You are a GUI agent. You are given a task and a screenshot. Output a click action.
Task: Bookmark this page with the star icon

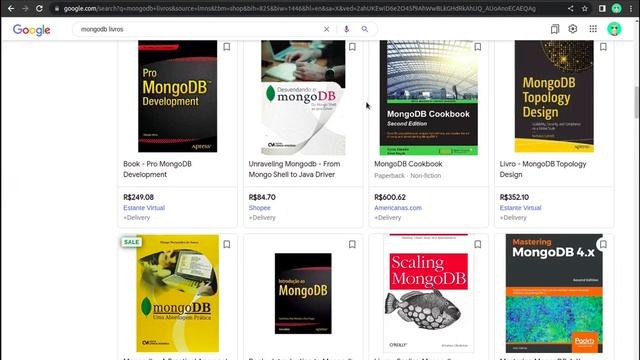(584, 9)
